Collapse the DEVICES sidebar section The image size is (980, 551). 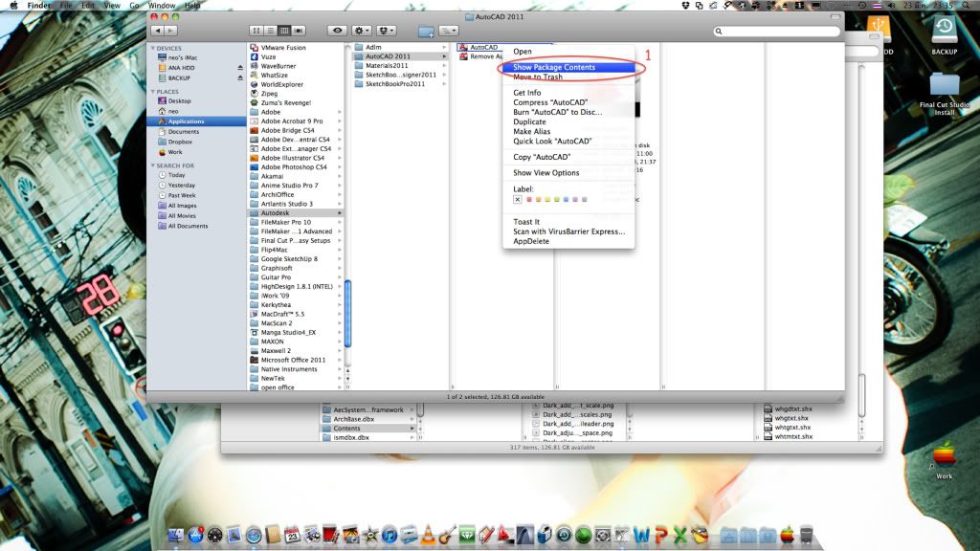152,48
